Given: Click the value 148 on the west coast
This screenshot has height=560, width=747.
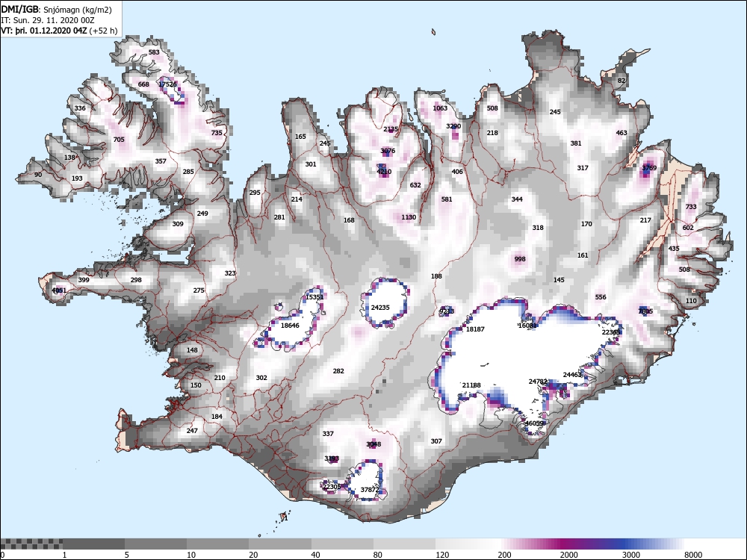Looking at the screenshot, I should tap(192, 350).
